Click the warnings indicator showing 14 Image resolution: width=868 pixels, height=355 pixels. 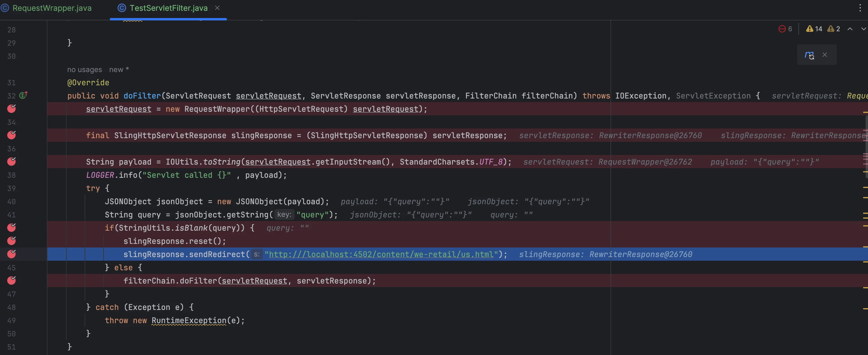pyautogui.click(x=814, y=29)
